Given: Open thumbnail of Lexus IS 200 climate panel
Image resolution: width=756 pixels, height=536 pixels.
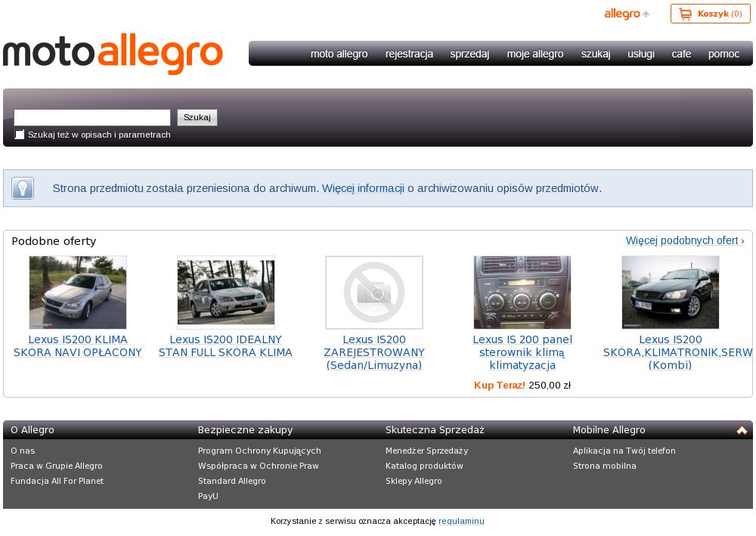Looking at the screenshot, I should (522, 293).
